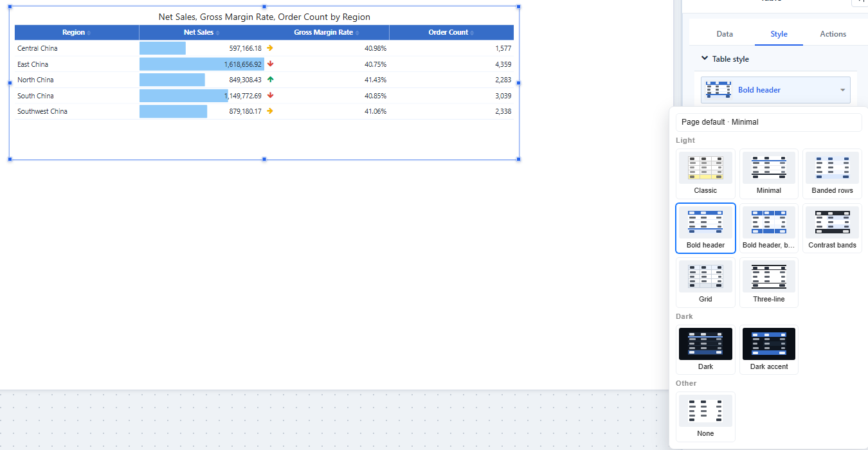Click the 4,359 order count cell
The image size is (868, 450).
503,64
